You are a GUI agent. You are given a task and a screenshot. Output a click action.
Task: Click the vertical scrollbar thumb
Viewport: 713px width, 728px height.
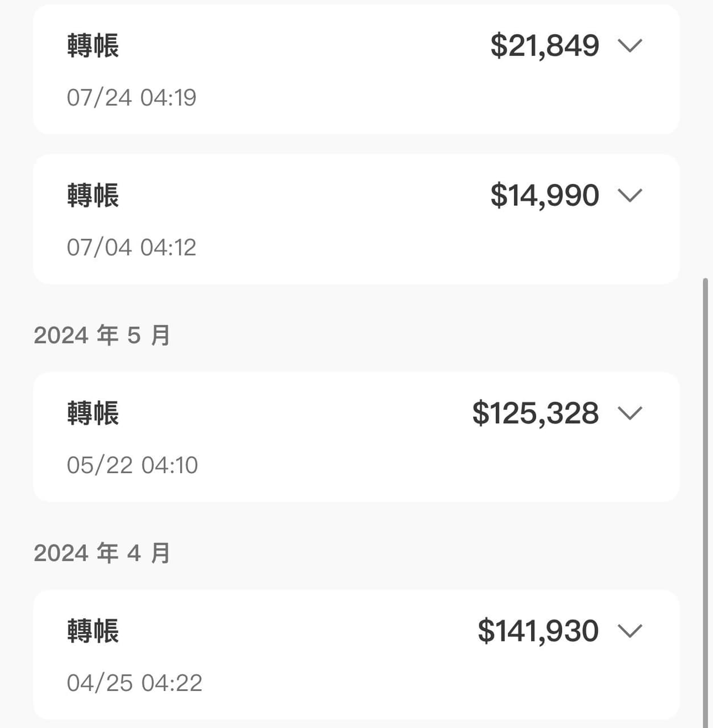[706, 500]
